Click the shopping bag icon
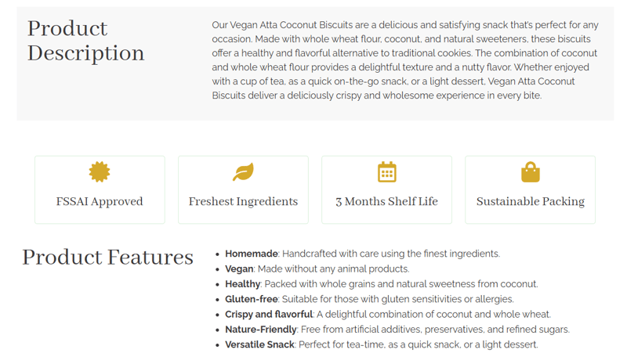Image resolution: width=627 pixels, height=364 pixels. [531, 171]
